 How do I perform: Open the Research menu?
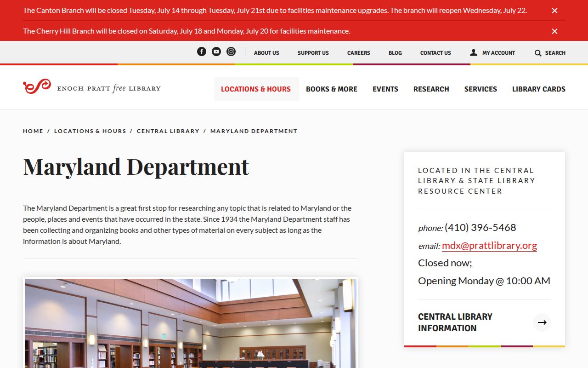click(x=431, y=89)
